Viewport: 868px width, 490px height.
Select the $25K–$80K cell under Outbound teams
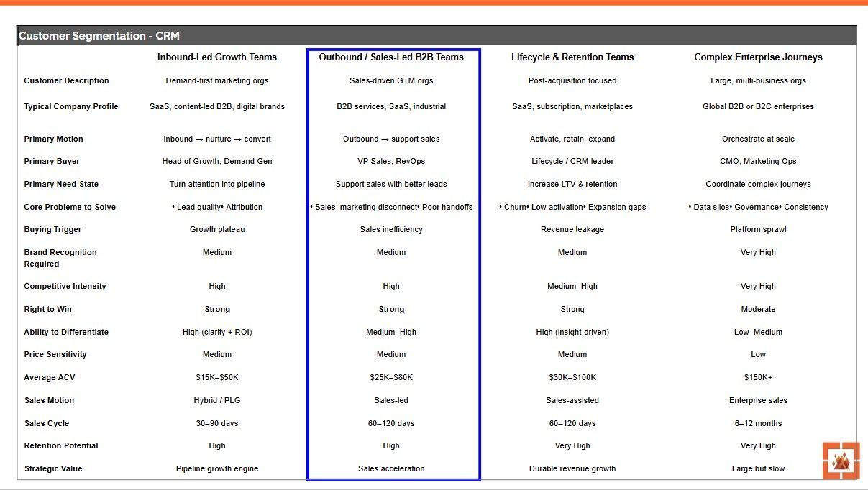(x=391, y=377)
